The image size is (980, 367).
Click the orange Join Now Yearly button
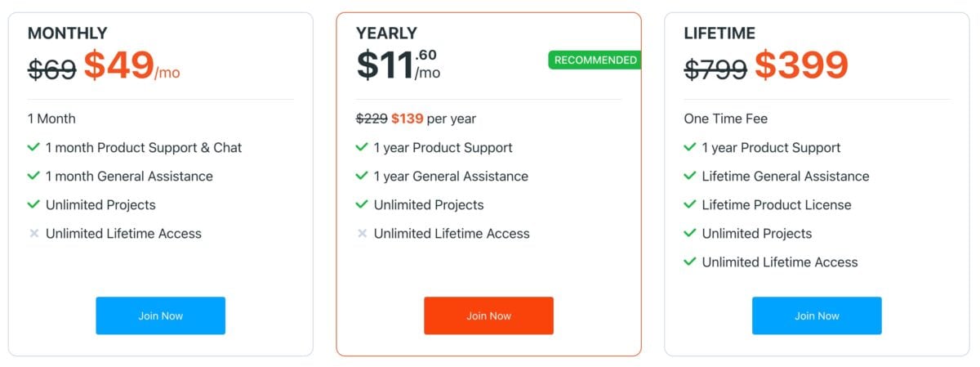pos(488,316)
